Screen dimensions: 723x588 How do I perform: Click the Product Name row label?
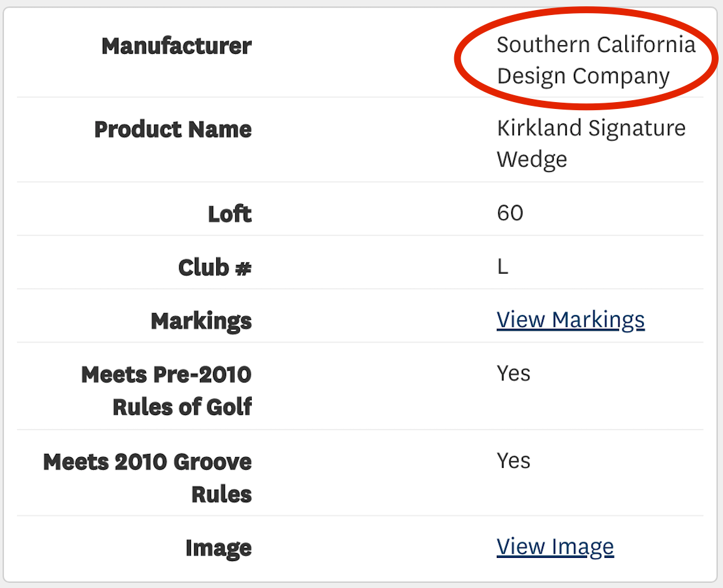(x=173, y=130)
